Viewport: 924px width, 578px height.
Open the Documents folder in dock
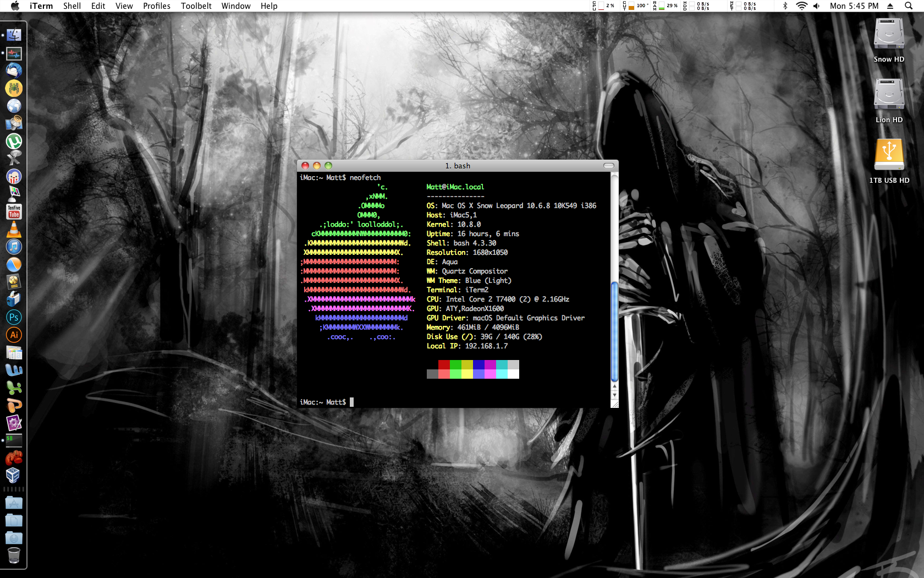point(14,520)
